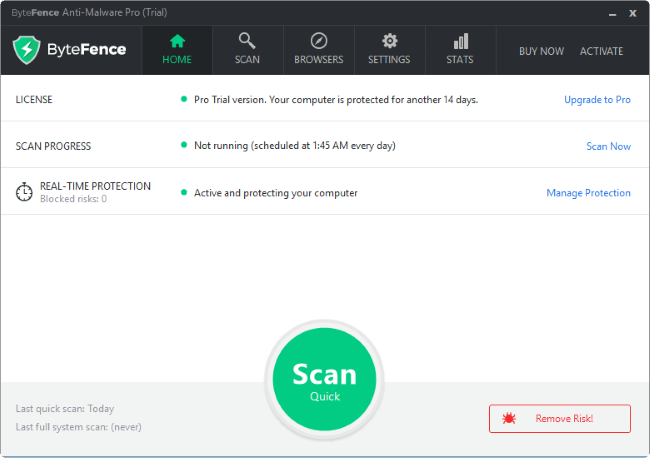Switch to the BROWSERS tab label
Image resolution: width=650 pixels, height=458 pixels.
click(x=319, y=60)
